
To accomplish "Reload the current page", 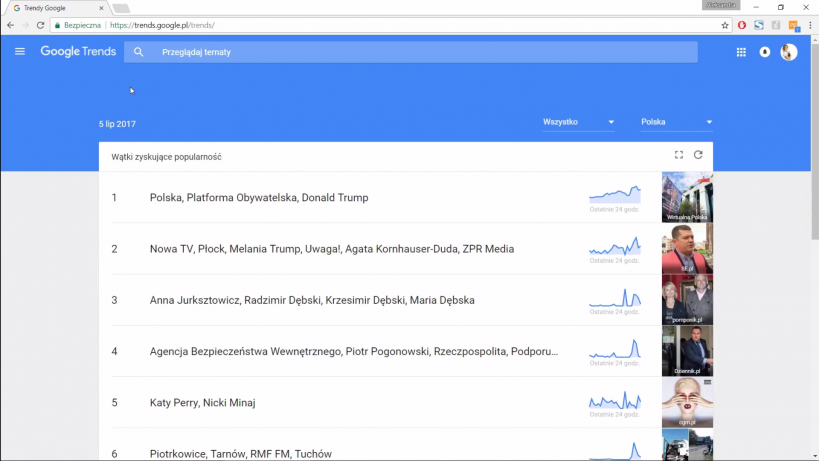I will (x=40, y=25).
